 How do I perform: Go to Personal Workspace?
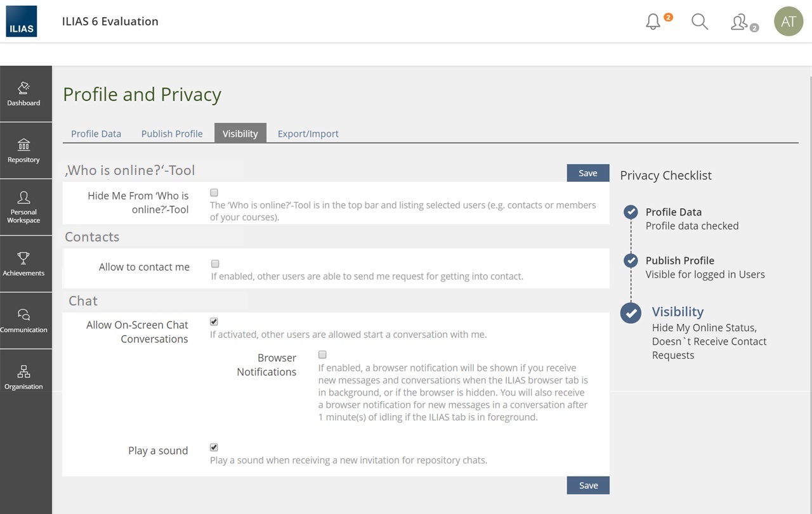click(x=24, y=207)
